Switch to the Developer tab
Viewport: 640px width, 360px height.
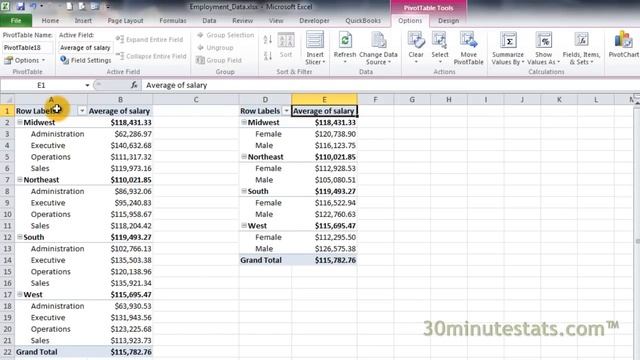(x=314, y=20)
